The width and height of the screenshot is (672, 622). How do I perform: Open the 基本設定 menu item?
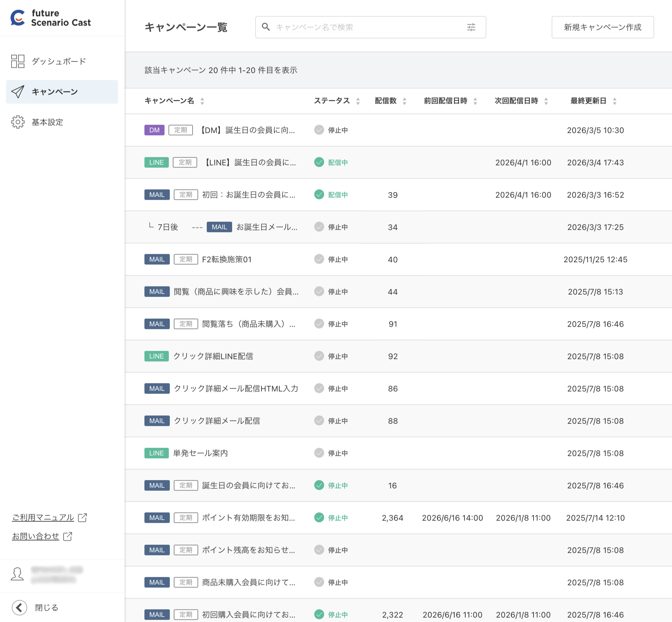47,122
